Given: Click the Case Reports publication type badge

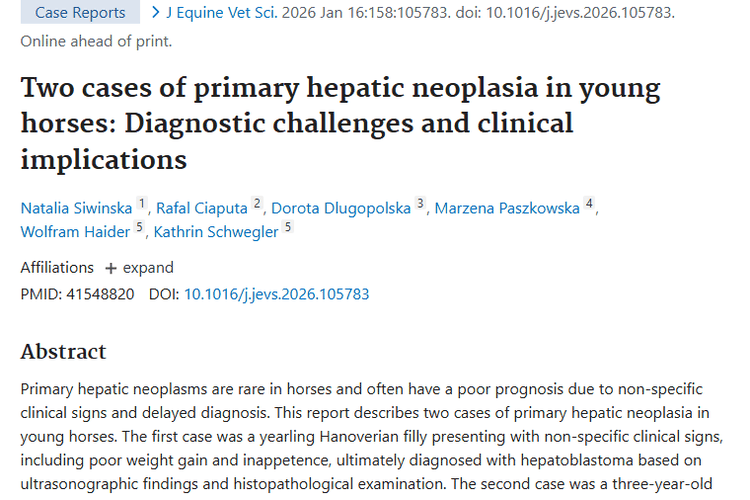Looking at the screenshot, I should tap(80, 13).
